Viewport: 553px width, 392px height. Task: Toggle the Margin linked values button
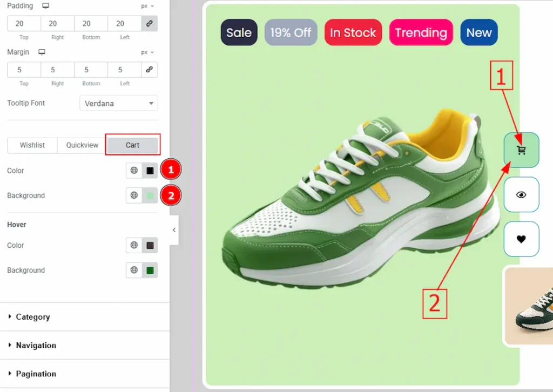coord(150,70)
